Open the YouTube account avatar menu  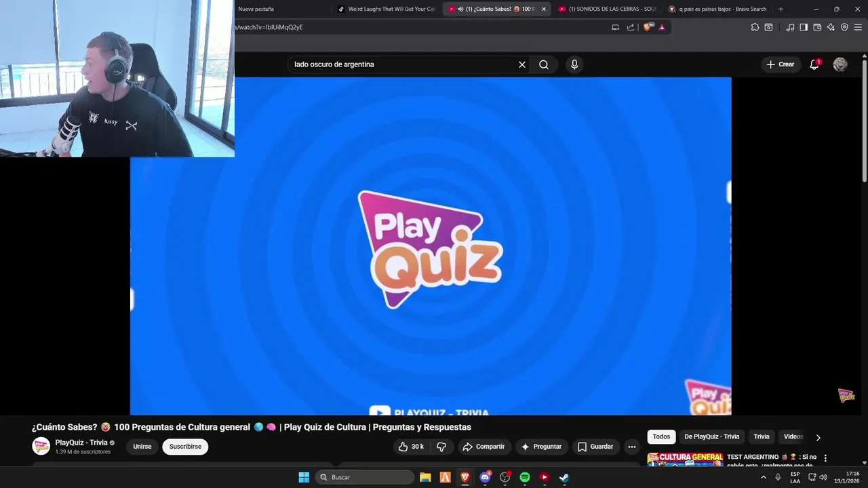click(x=840, y=64)
